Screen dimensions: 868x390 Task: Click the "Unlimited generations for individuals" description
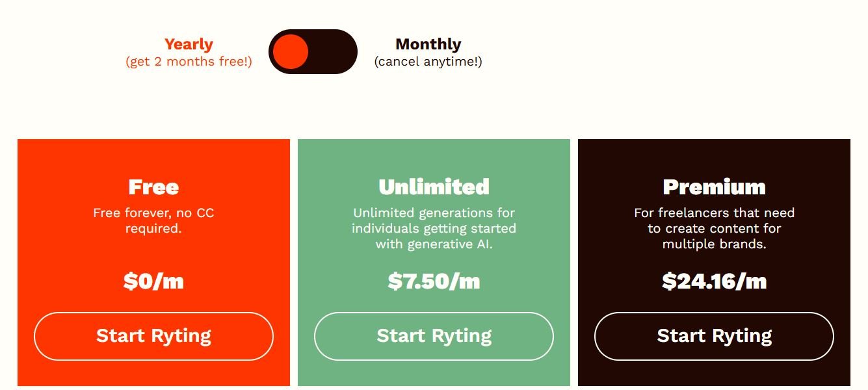(434, 228)
